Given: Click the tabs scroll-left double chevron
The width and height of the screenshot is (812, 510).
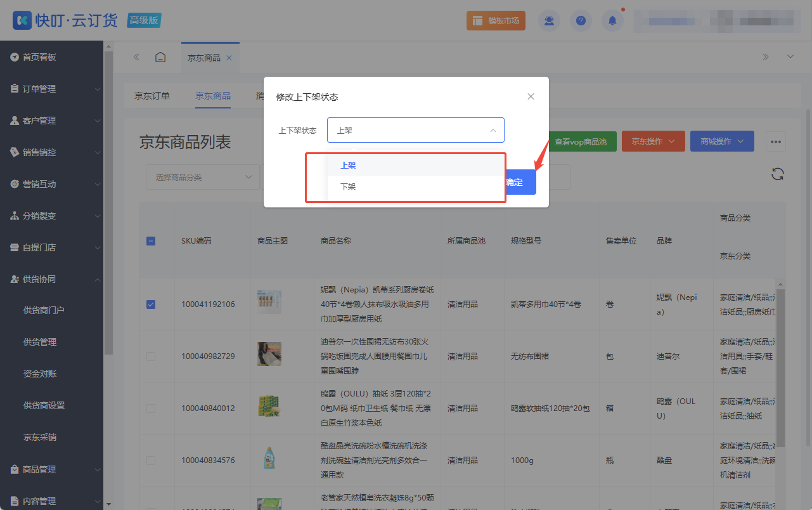Looking at the screenshot, I should click(136, 57).
